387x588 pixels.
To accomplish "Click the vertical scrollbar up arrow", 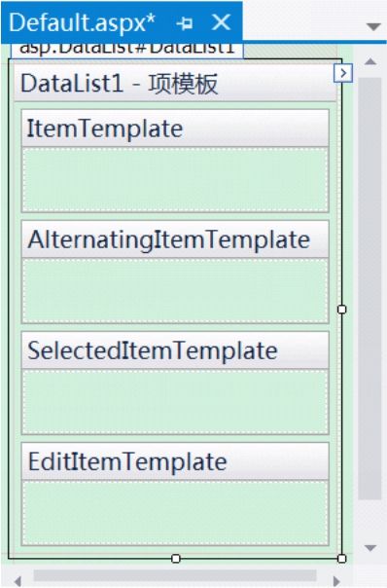I will pos(370,62).
